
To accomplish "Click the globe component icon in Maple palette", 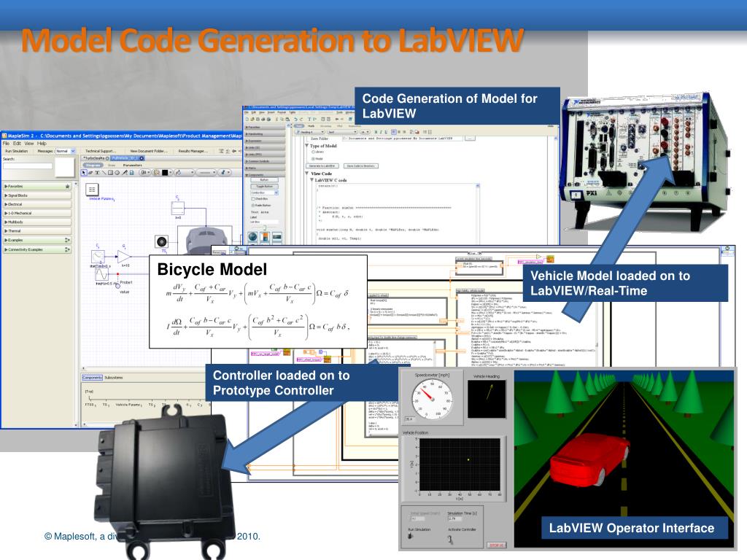I will [252, 237].
